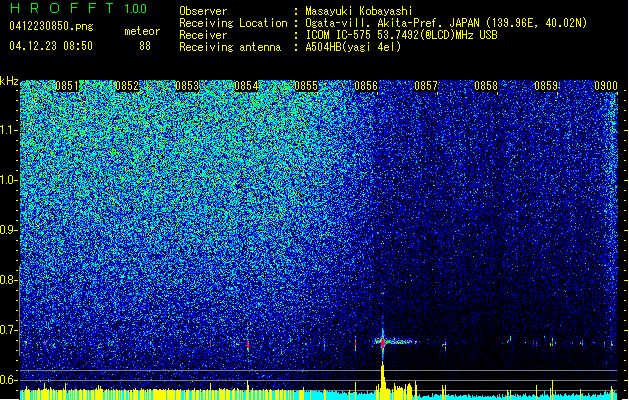Click the meteor label
Viewport: 629px width, 400px height.
[x=142, y=31]
